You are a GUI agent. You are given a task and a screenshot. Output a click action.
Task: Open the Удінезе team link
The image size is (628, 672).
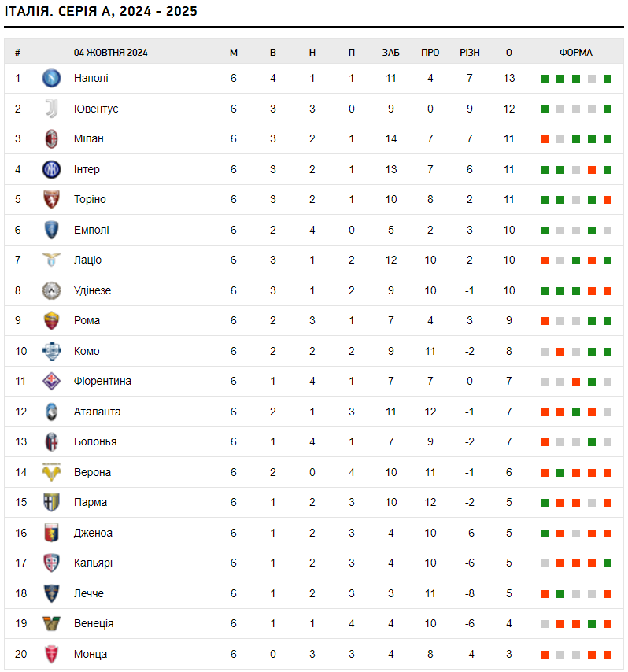click(92, 290)
